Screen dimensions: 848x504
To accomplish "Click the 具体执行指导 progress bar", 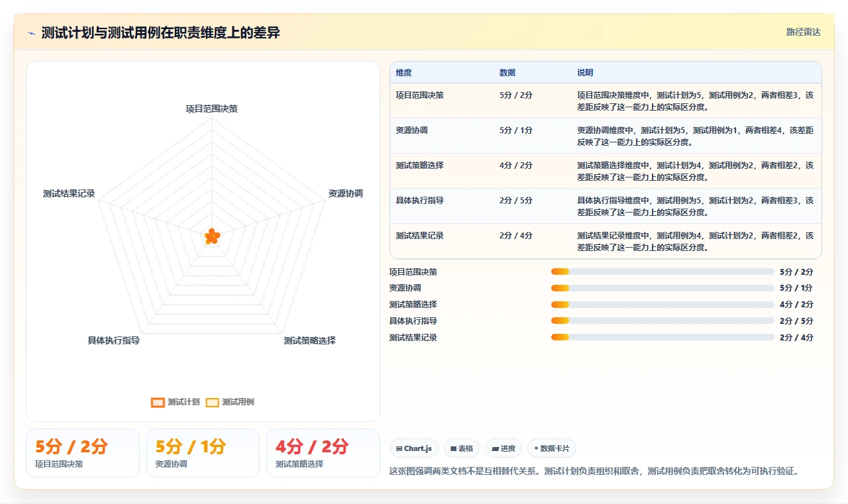I will pos(662,321).
